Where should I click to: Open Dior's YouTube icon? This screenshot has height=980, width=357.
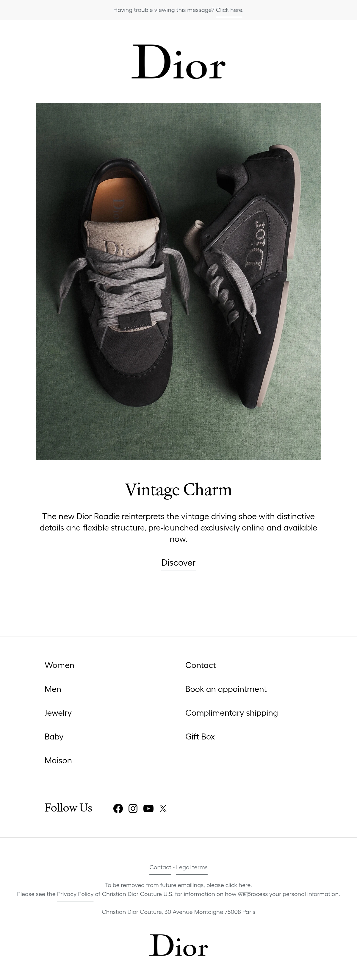pyautogui.click(x=148, y=809)
